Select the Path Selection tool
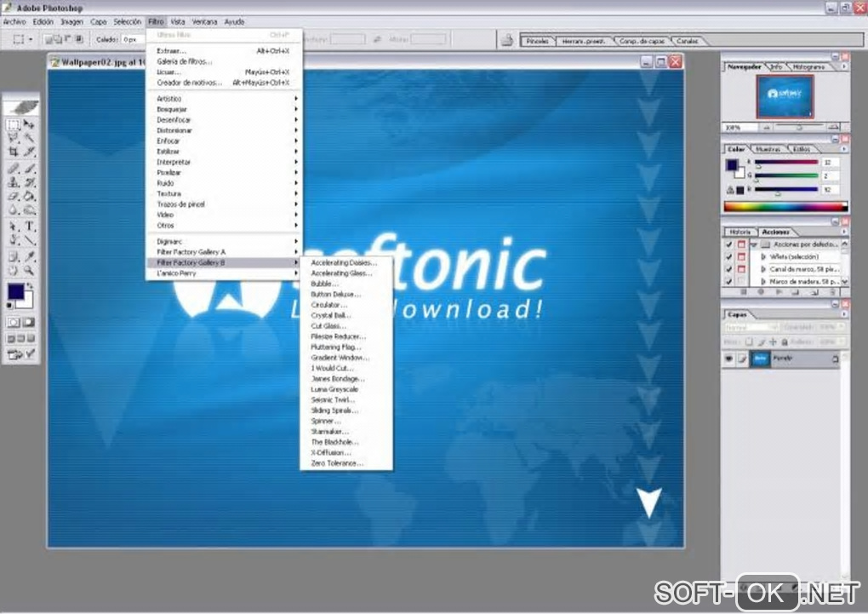This screenshot has height=614, width=868. 14,226
